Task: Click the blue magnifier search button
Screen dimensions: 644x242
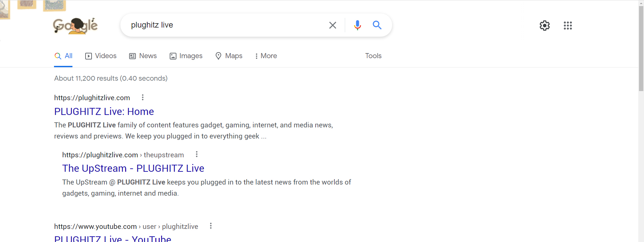Action: pyautogui.click(x=377, y=25)
